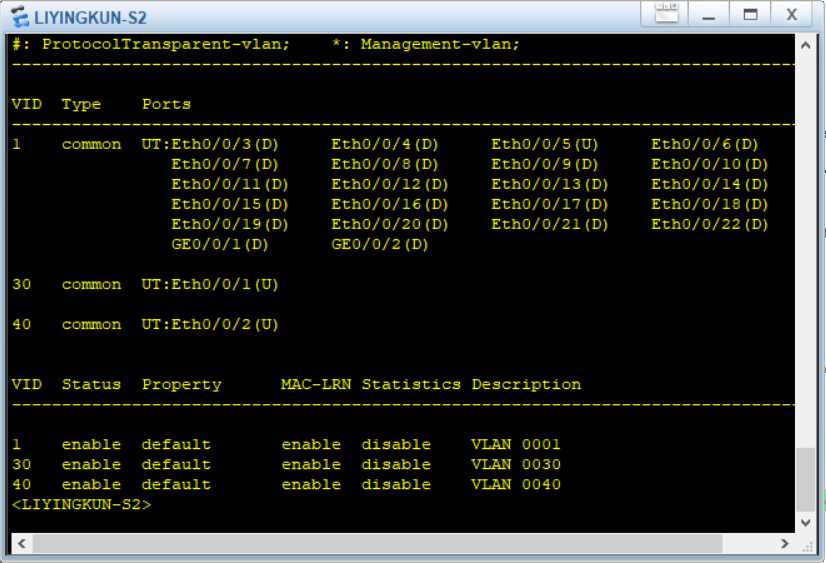Click port 'Eth0/0/14(D)' entry
Viewport: 826px width, 563px height.
click(x=710, y=184)
